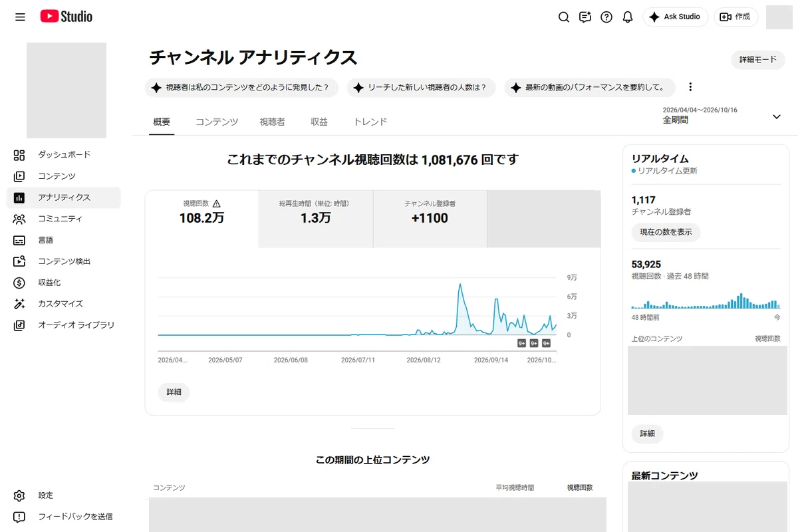
Task: Click the 上位のコンテンツ thumbnail area in realtime panel
Action: [709, 380]
